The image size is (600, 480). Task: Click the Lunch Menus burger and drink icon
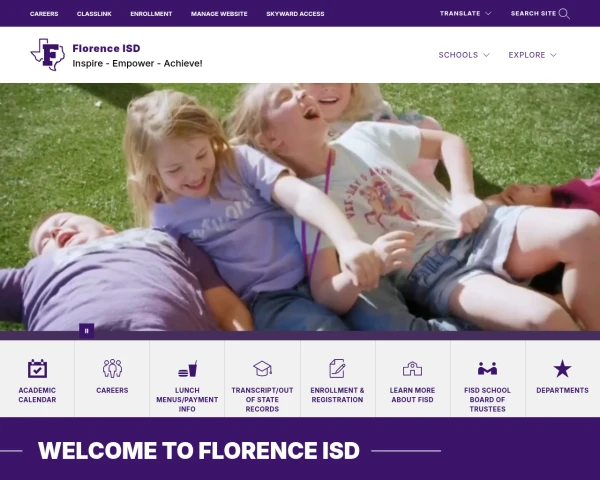[x=188, y=369]
